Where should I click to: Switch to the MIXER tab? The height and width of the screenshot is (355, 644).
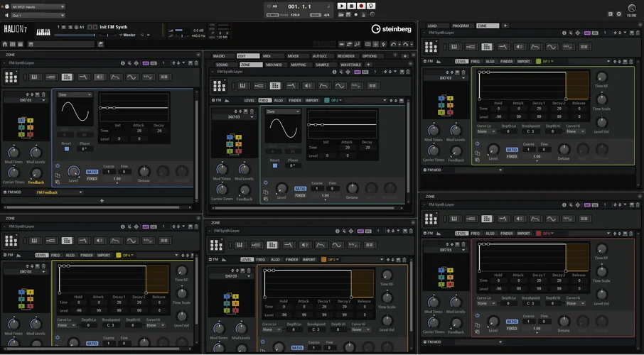tap(293, 55)
